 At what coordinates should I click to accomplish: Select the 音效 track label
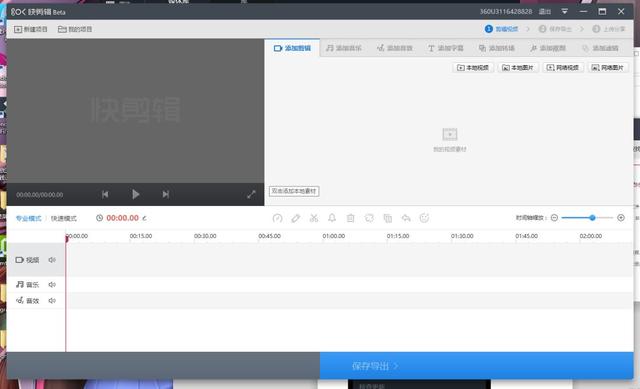[x=27, y=301]
